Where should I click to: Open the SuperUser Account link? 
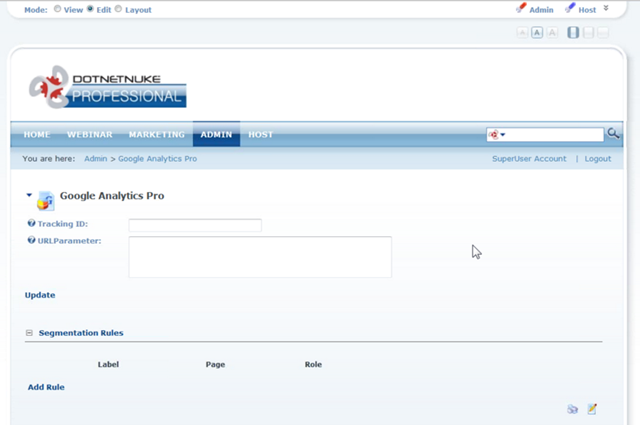coord(529,158)
